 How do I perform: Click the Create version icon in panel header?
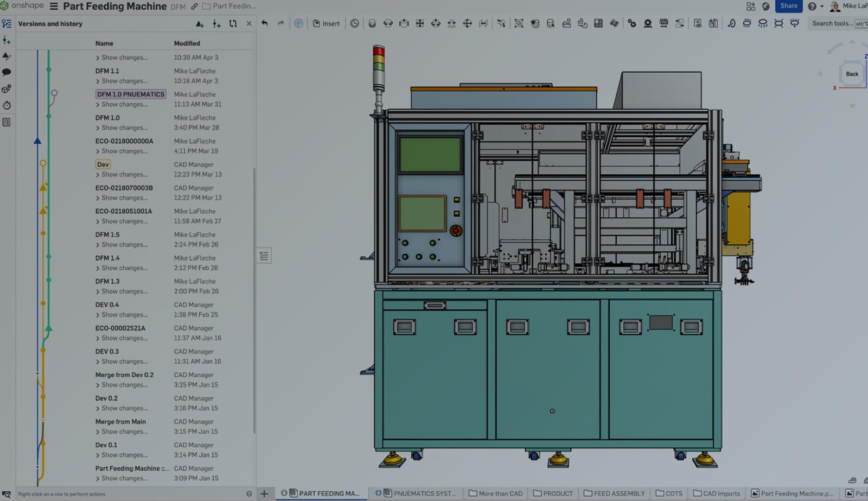[200, 24]
